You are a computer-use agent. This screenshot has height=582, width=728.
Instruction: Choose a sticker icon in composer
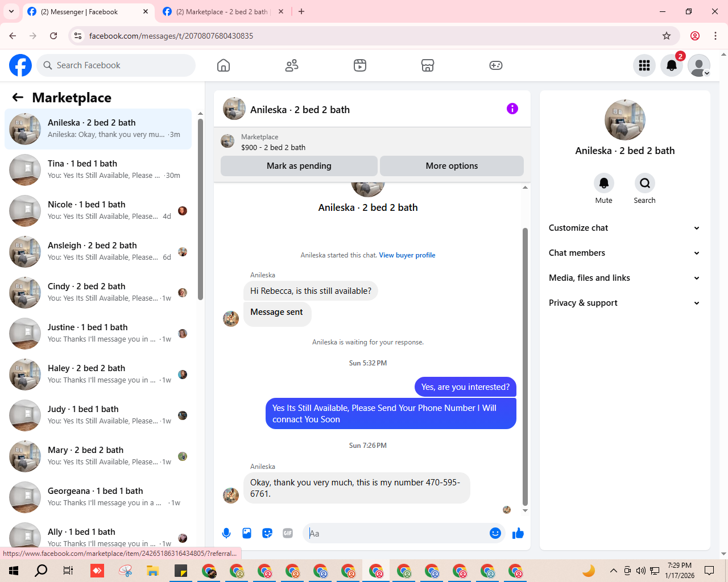267,533
